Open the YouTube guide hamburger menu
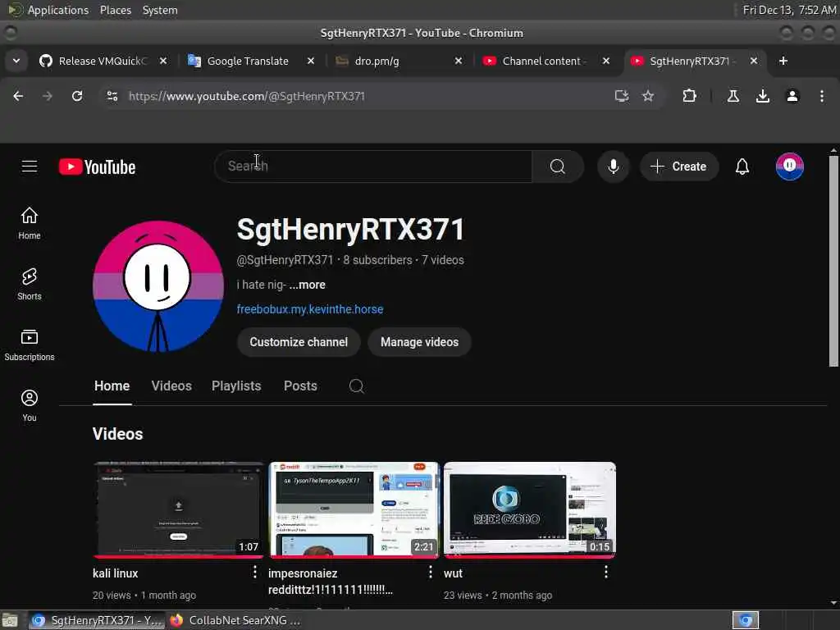This screenshot has height=630, width=840. (30, 167)
